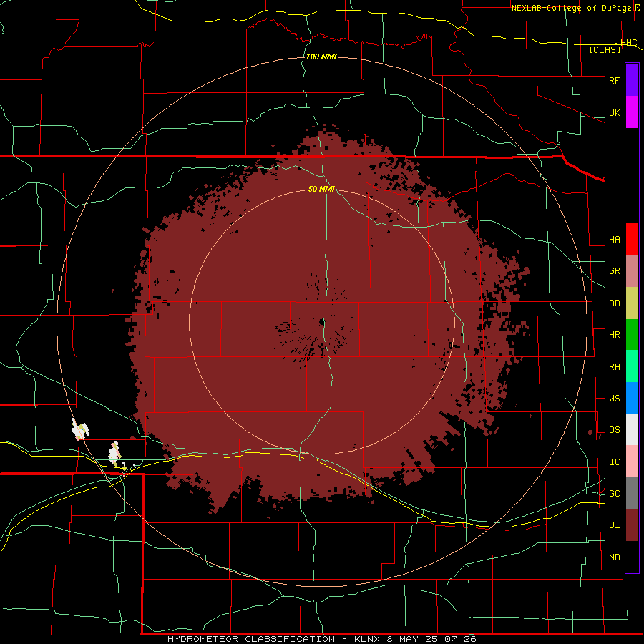
Task: Click the 100 NMI range ring label
Action: click(321, 57)
